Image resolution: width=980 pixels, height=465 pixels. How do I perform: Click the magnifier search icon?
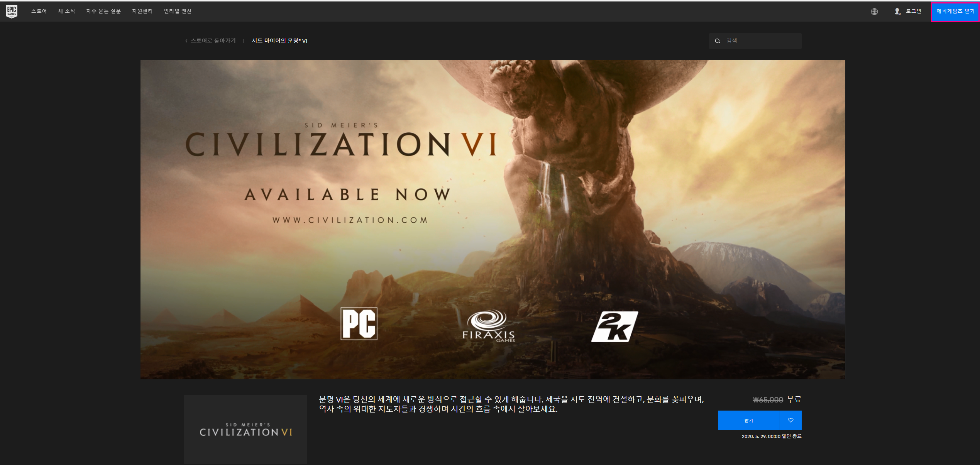point(718,41)
